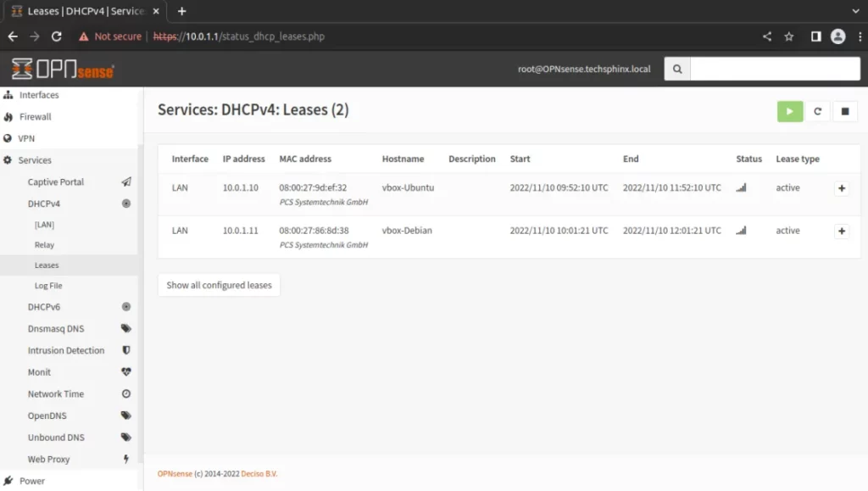Sort leases by Start column header
The image size is (868, 491).
tap(520, 159)
